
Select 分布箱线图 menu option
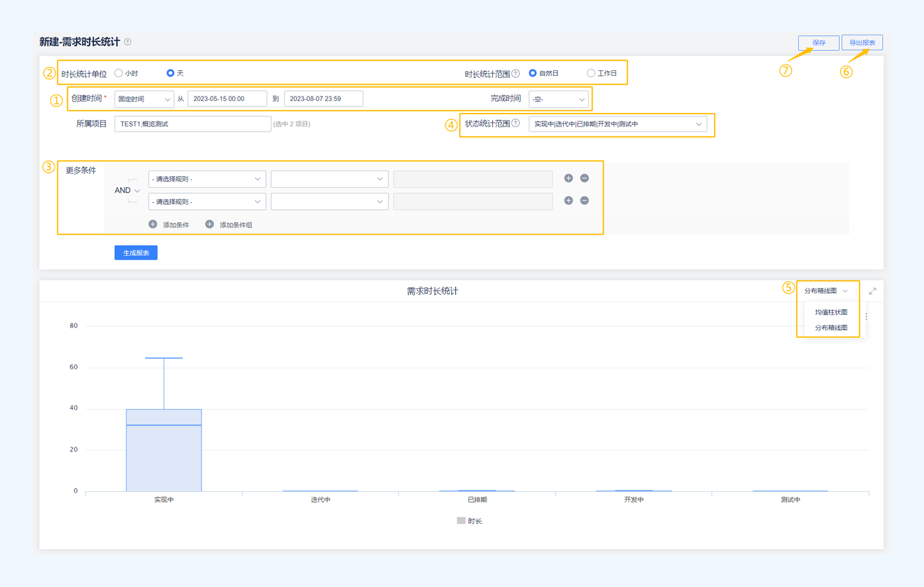coord(831,327)
